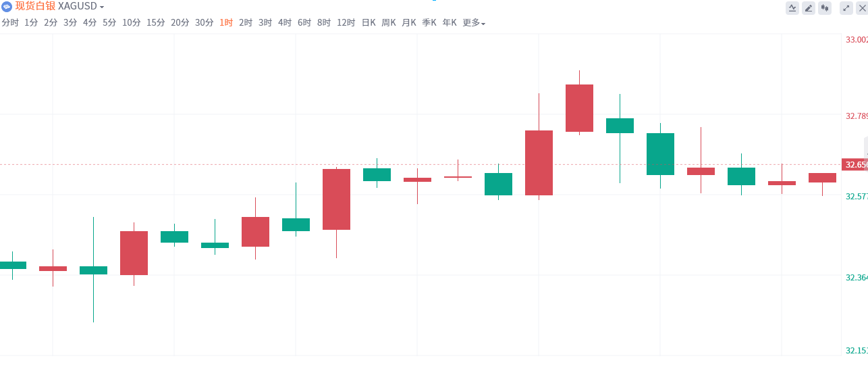Click the current price label 32.65
Image resolution: width=868 pixels, height=367 pixels.
pos(854,165)
